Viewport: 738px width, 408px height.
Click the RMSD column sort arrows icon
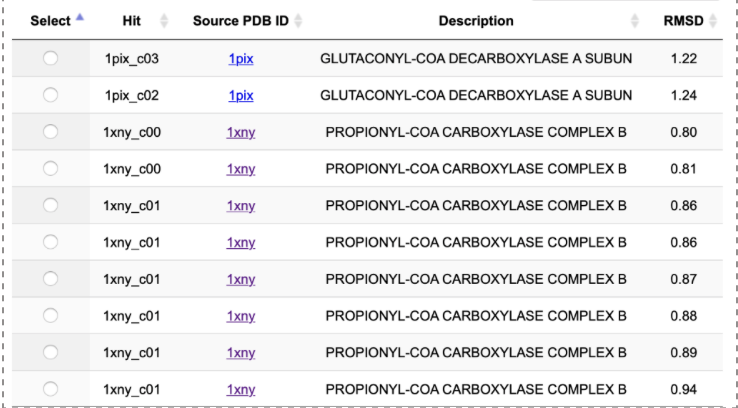[x=714, y=21]
